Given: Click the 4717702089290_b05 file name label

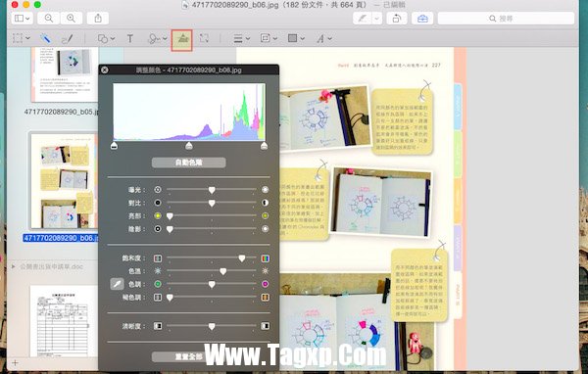Looking at the screenshot, I should [x=61, y=112].
